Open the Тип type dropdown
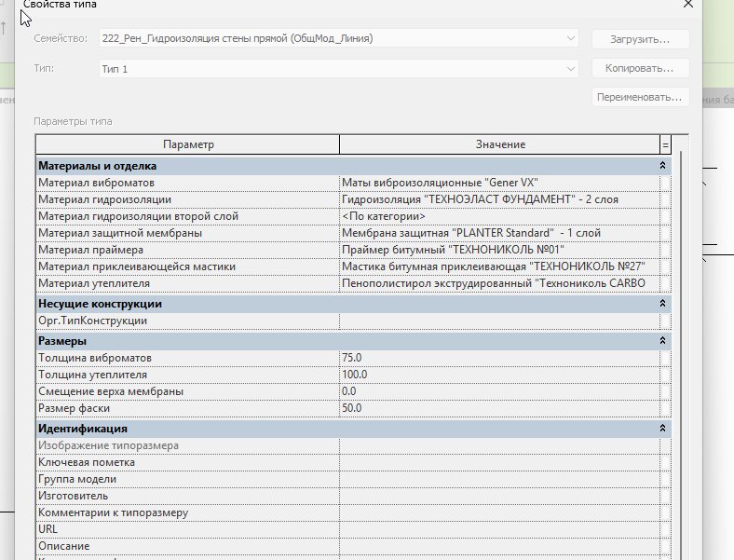 click(x=338, y=69)
